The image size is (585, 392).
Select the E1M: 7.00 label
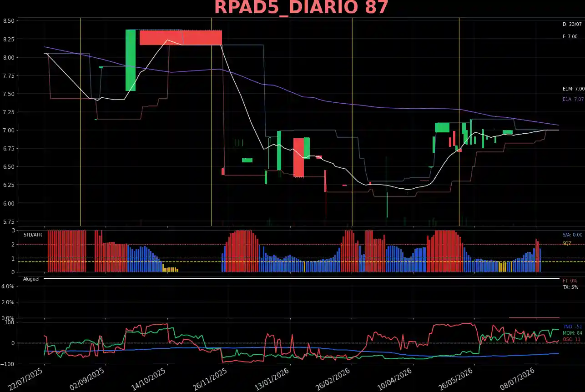573,89
